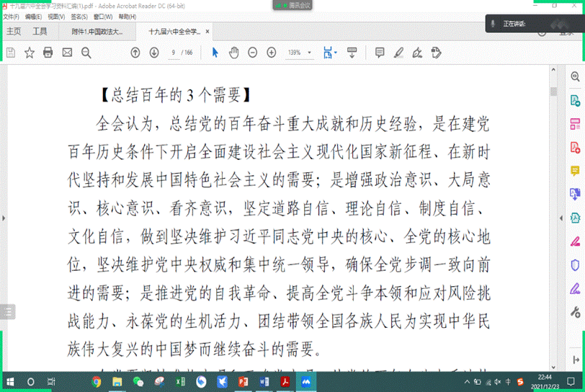Screen dimensions: 585x392
Task: Open the 139% zoom level dropdown
Action: tap(298, 53)
